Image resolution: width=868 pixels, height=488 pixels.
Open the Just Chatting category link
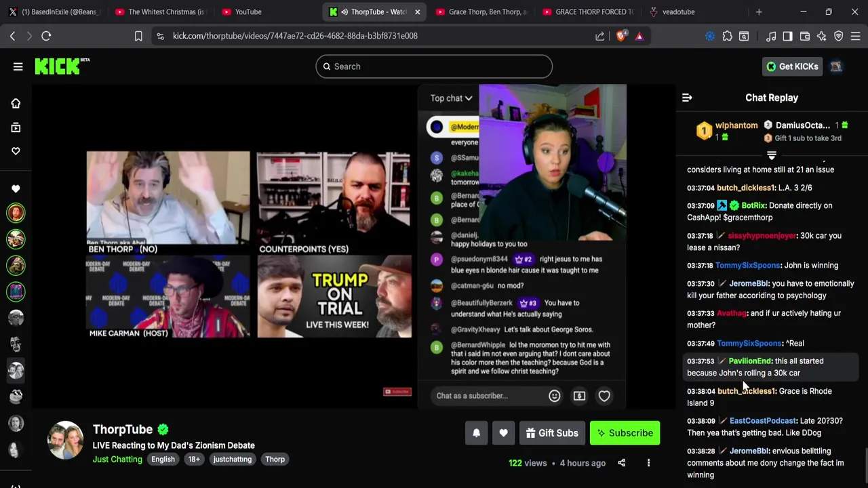117,460
